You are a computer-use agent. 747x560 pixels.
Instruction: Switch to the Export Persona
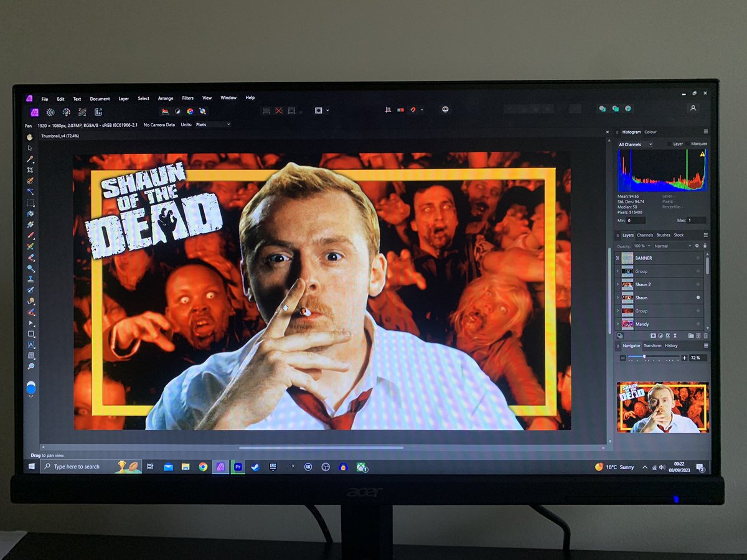(x=98, y=112)
